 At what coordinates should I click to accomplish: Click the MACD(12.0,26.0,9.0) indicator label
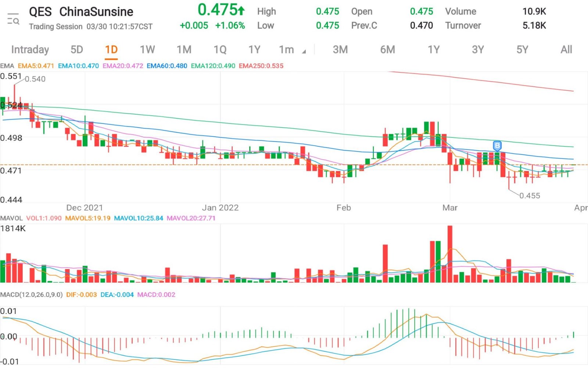coord(31,294)
